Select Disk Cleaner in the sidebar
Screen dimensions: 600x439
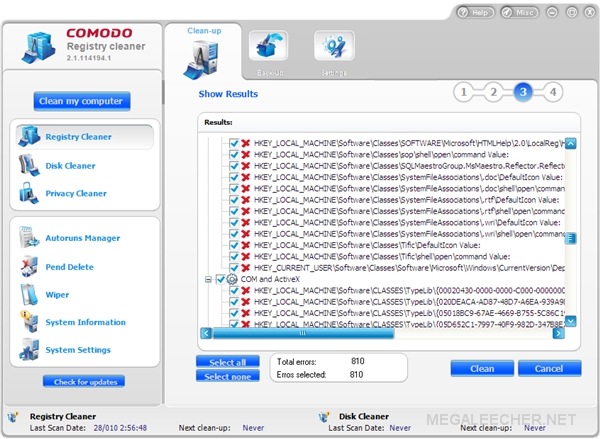70,166
